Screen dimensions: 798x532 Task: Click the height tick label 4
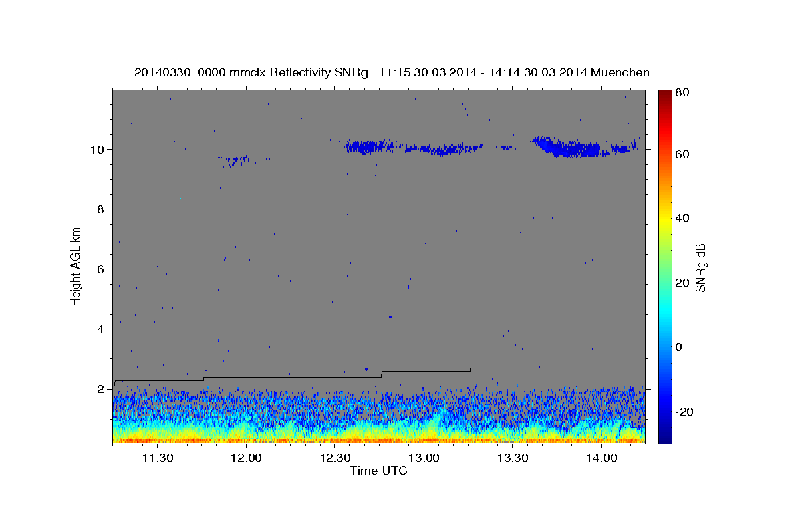pos(101,329)
